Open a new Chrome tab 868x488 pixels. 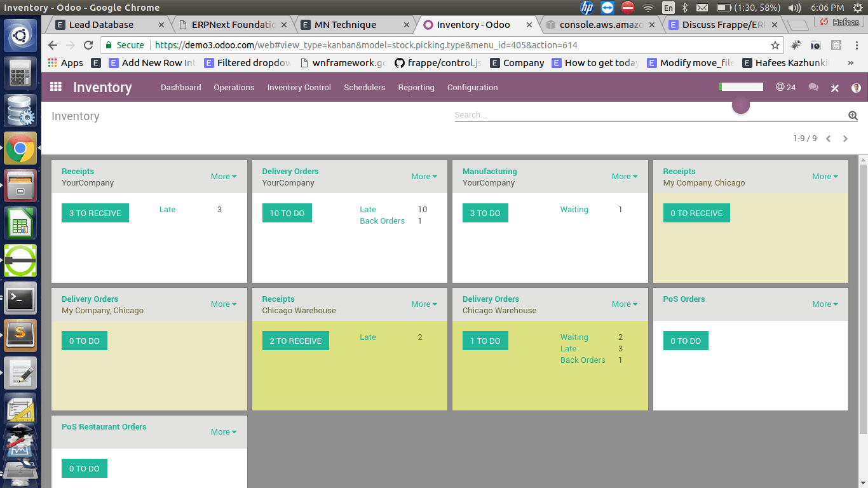tap(797, 25)
